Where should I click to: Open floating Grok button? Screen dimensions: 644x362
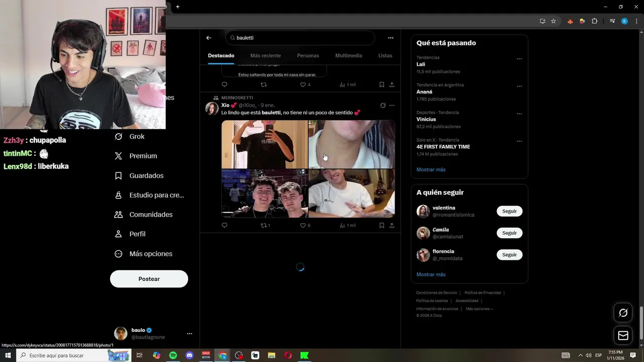[623, 313]
